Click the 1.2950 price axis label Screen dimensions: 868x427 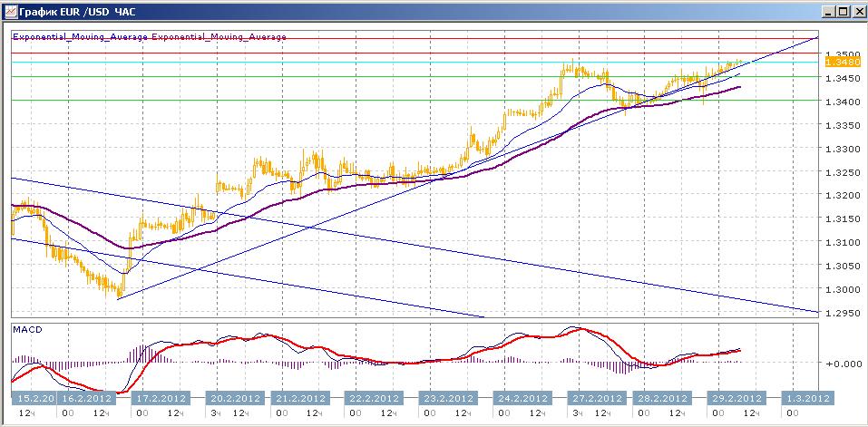pos(843,313)
